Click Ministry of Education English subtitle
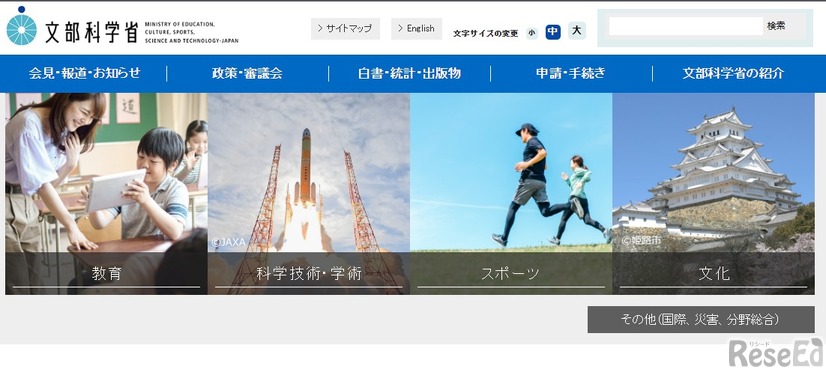The width and height of the screenshot is (826, 369). [191, 32]
